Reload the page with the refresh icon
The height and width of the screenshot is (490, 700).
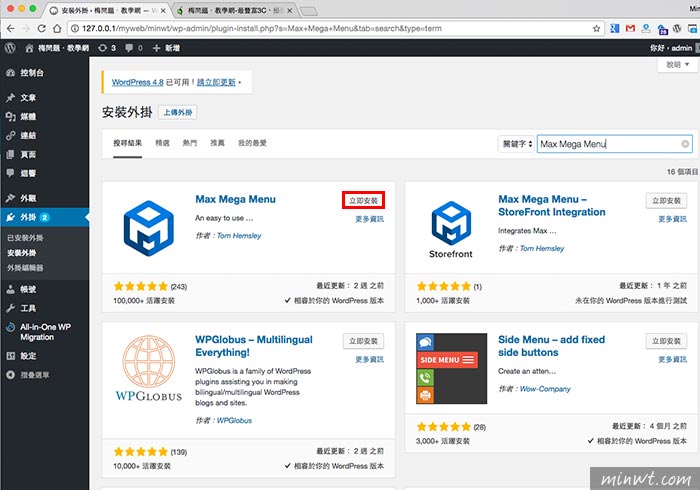42,29
